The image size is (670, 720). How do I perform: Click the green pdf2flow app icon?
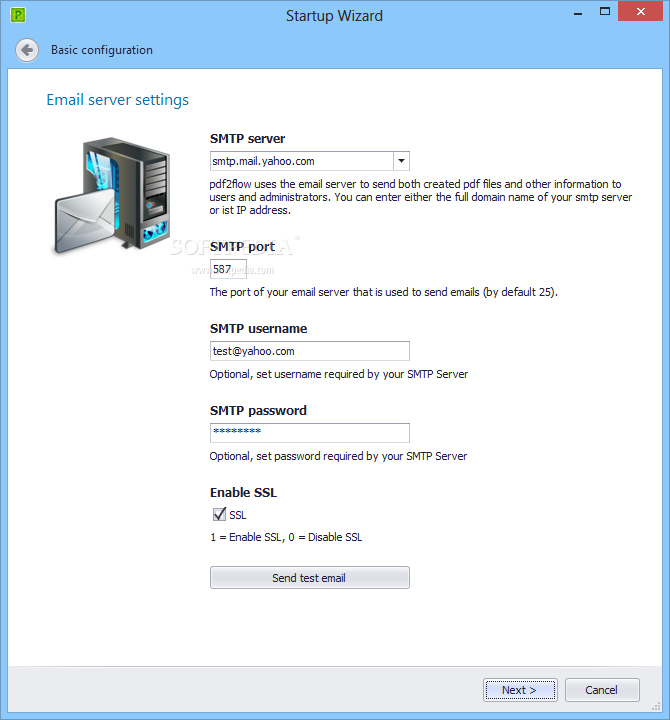[x=18, y=15]
